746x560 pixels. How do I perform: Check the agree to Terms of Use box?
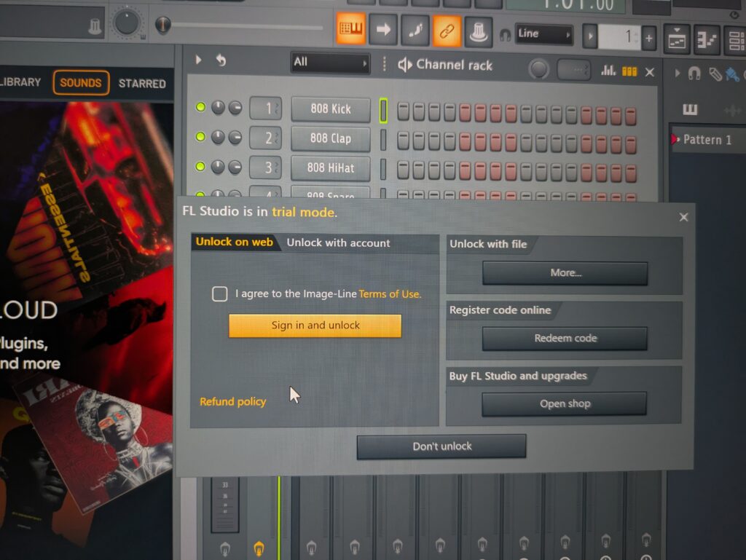[x=219, y=293]
